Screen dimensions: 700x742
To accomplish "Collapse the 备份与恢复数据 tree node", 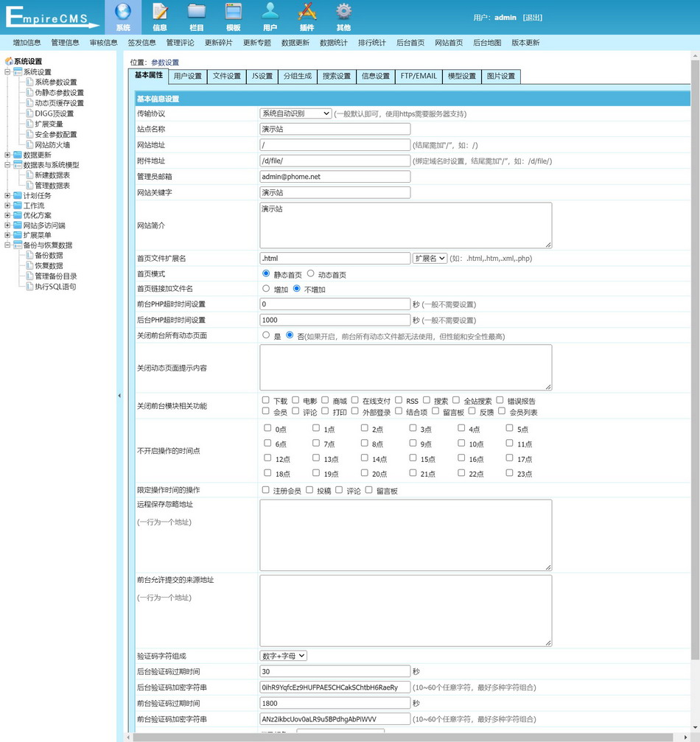I will coord(7,245).
